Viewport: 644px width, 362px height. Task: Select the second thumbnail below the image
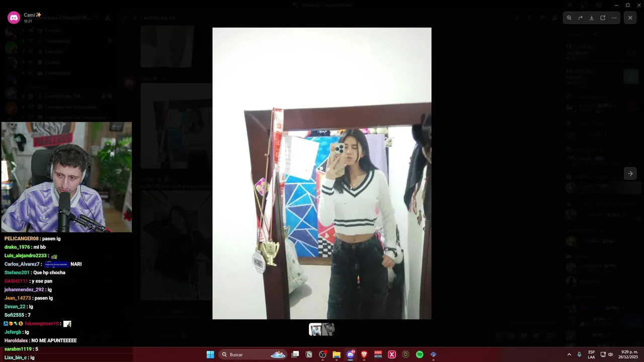328,329
